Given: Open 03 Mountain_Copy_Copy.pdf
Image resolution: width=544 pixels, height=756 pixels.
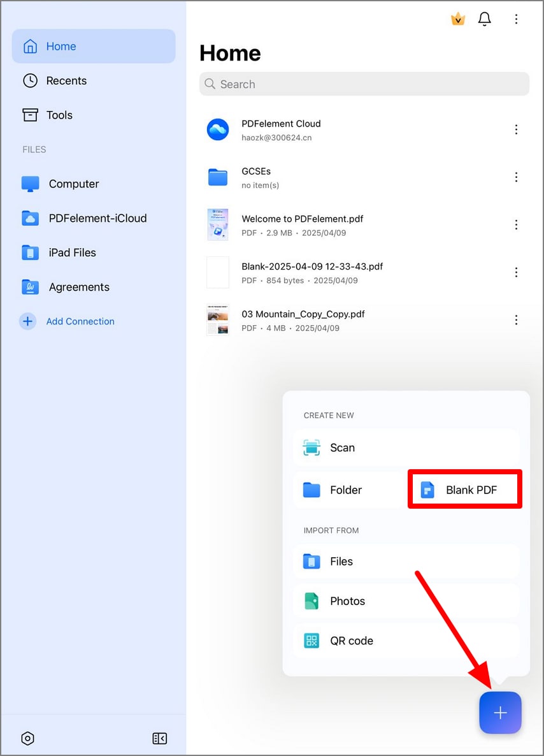Looking at the screenshot, I should (x=364, y=320).
